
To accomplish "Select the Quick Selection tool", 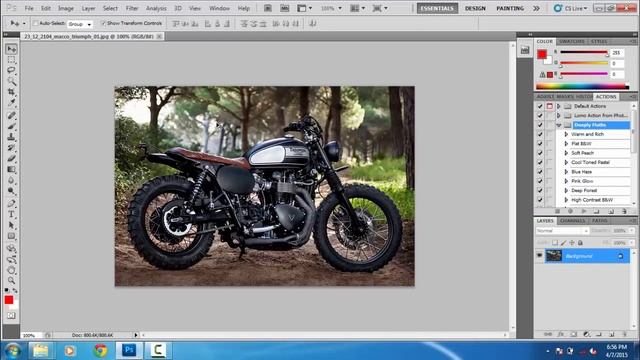I will 11,81.
